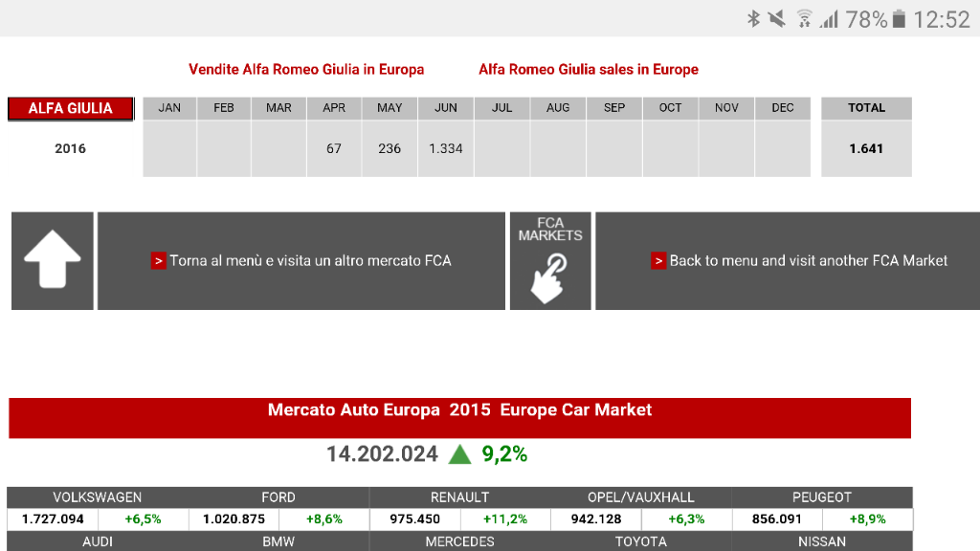Image resolution: width=980 pixels, height=551 pixels.
Task: Select the PEUGEOT brand header
Action: [821, 497]
